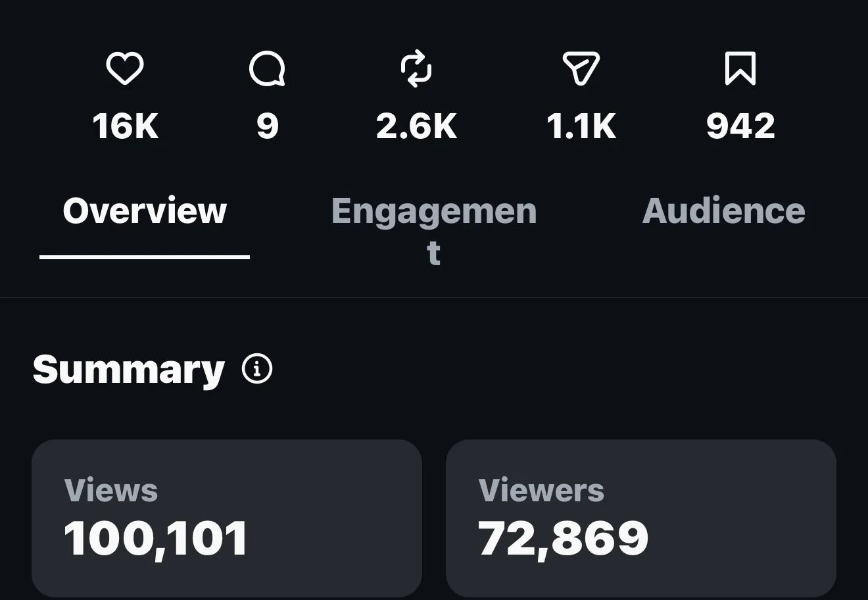Click the Summary heading
The width and height of the screenshot is (868, 600).
click(129, 370)
